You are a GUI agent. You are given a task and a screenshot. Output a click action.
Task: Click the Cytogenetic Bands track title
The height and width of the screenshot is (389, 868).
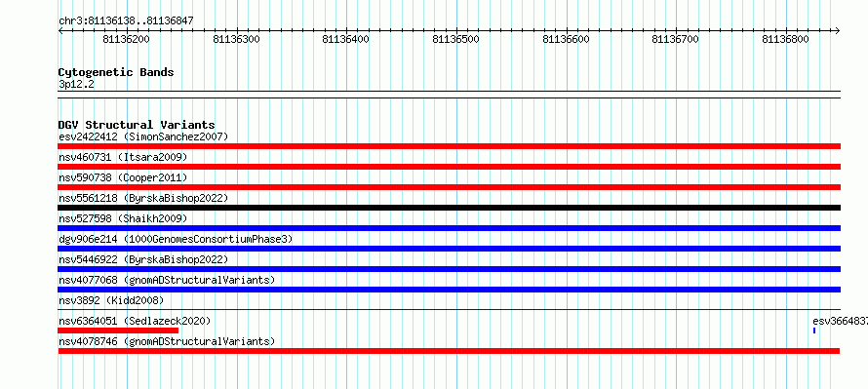pyautogui.click(x=116, y=72)
